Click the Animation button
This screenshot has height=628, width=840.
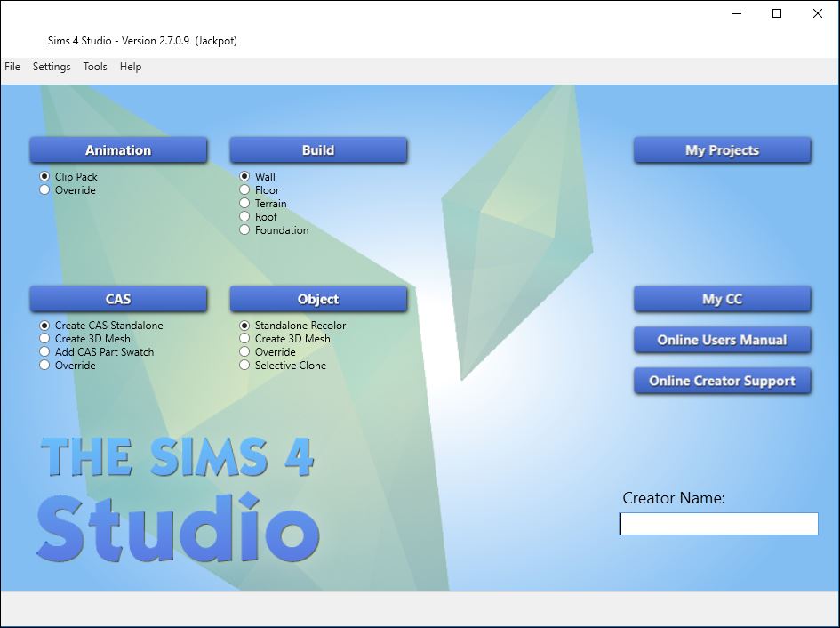(x=118, y=150)
